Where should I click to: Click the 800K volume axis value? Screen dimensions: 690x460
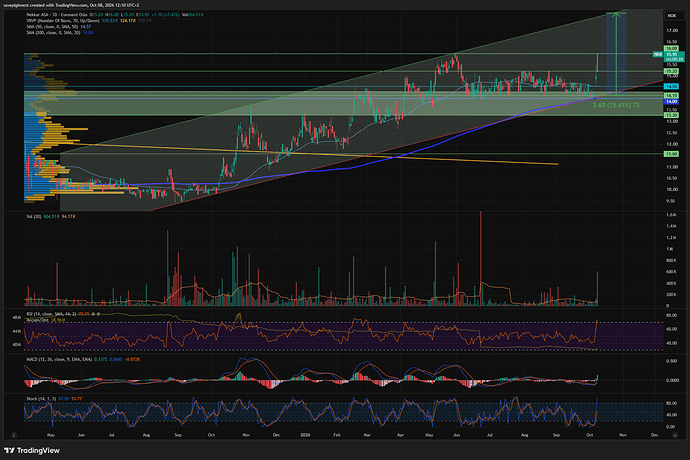[x=671, y=261]
